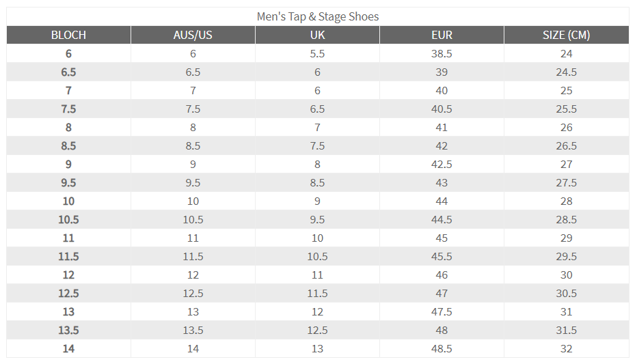Click the 29.5 cm size cell
This screenshot has height=364, width=637.
click(566, 256)
